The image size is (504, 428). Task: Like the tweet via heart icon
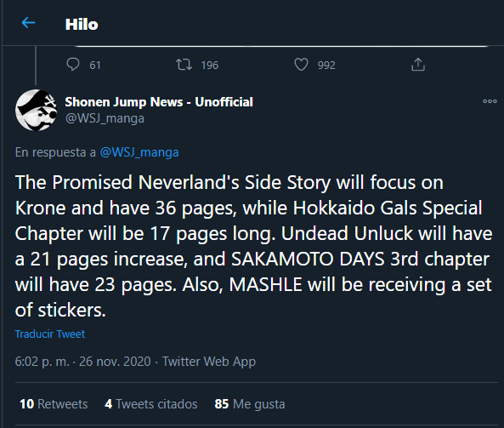click(301, 65)
